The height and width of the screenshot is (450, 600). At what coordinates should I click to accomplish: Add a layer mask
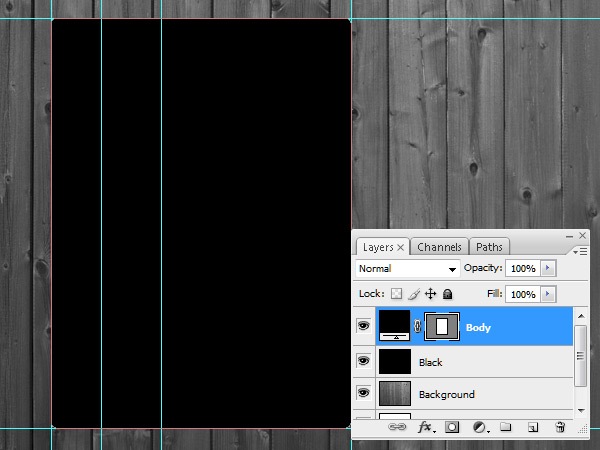coord(452,427)
